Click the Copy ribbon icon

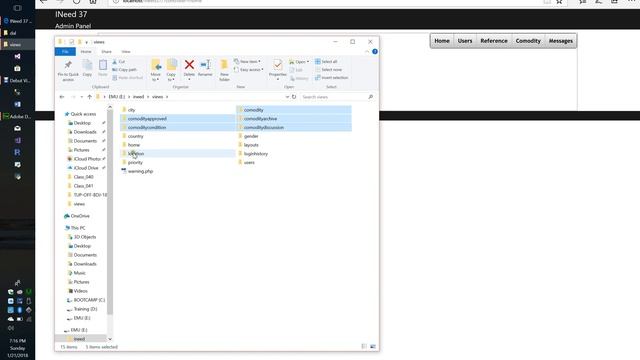coord(87,68)
